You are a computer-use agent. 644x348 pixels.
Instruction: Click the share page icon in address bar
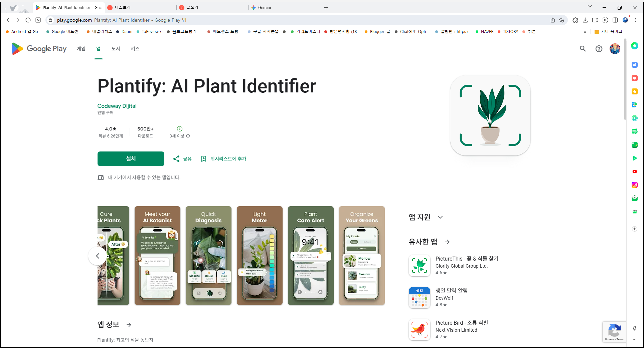coord(553,20)
